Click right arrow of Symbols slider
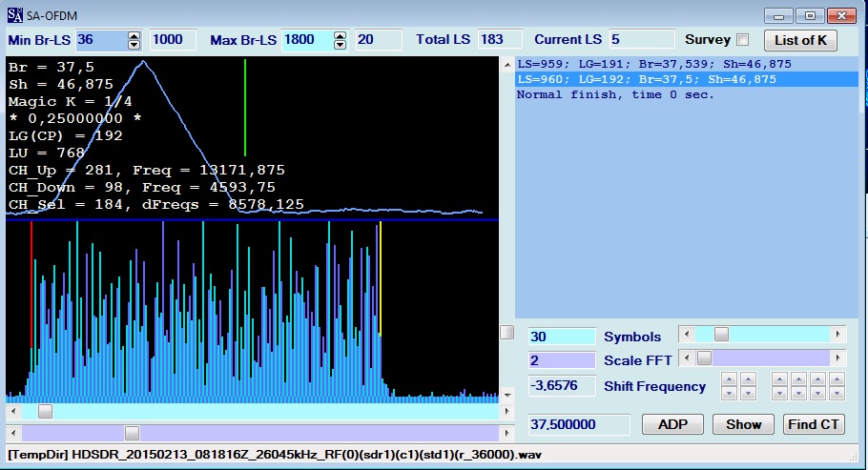 (x=838, y=335)
